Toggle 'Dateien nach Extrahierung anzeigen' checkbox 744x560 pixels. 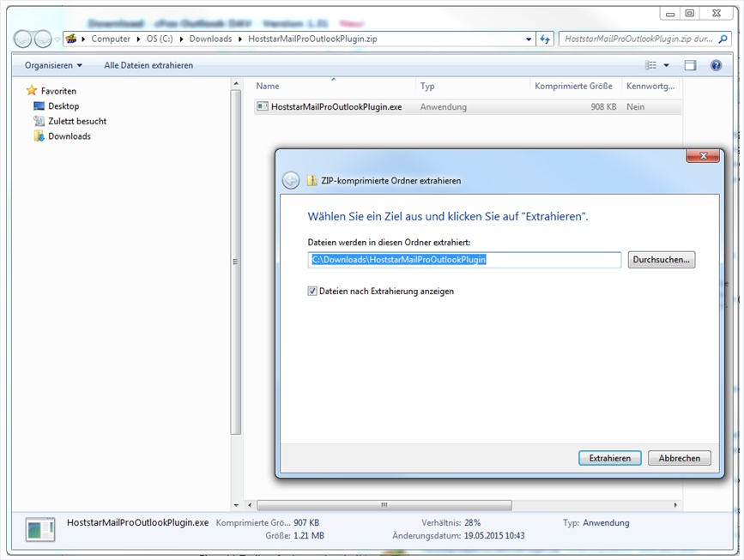pyautogui.click(x=312, y=291)
